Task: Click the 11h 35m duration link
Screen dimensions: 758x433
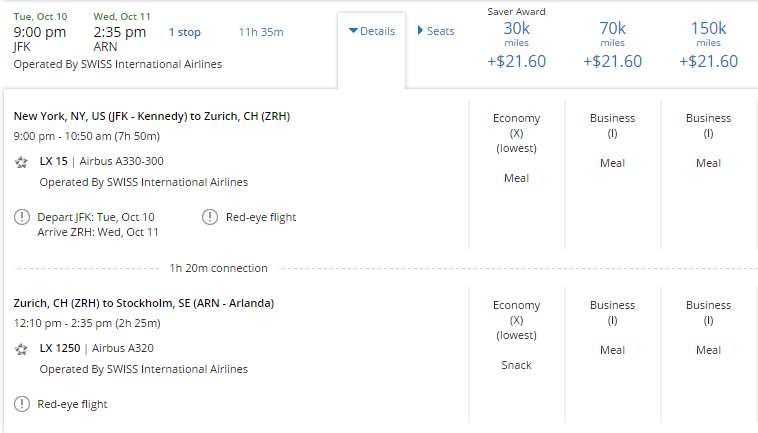Action: point(261,32)
